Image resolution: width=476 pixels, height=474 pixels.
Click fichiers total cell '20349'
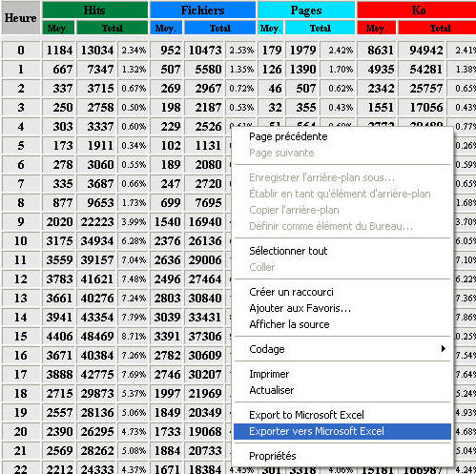click(x=204, y=413)
